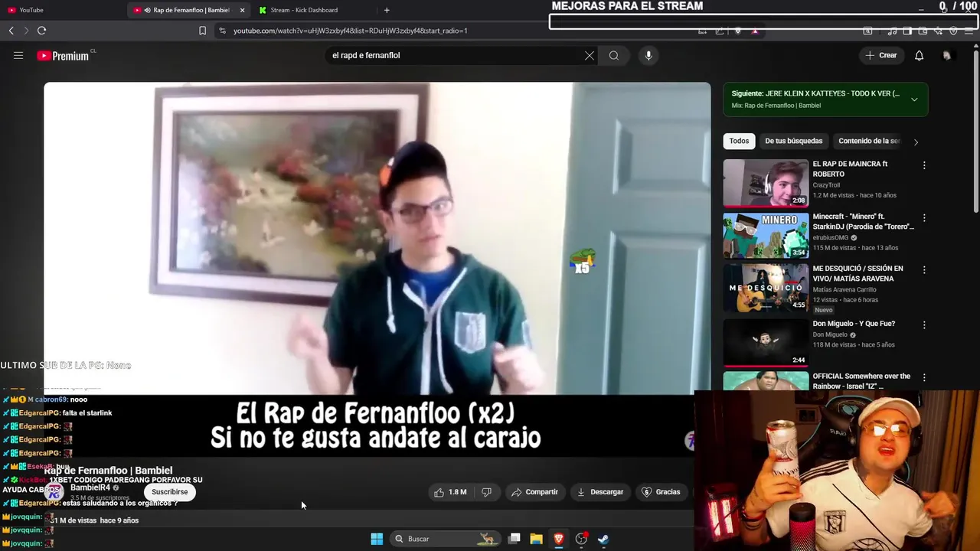Open Task View from the taskbar
Image resolution: width=980 pixels, height=551 pixels.
(x=514, y=539)
